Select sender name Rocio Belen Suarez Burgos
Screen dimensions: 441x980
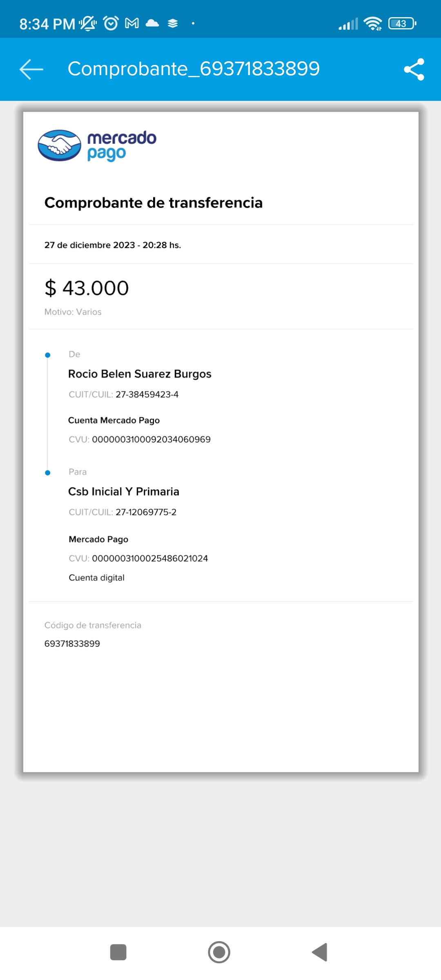coord(140,374)
